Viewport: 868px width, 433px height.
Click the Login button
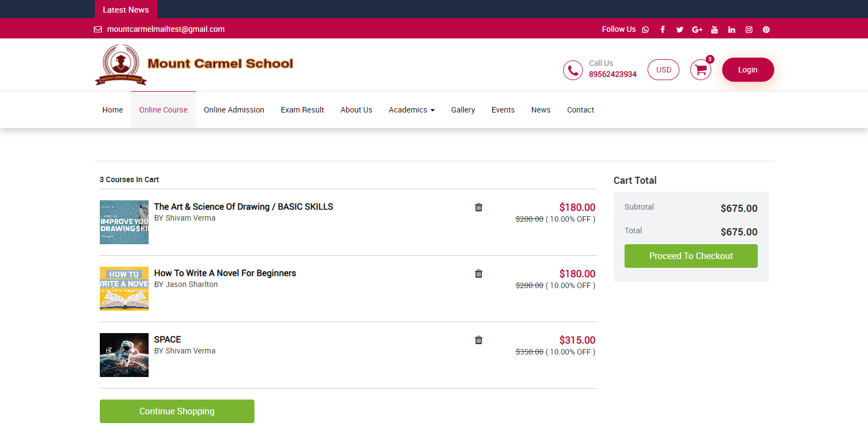(x=747, y=70)
